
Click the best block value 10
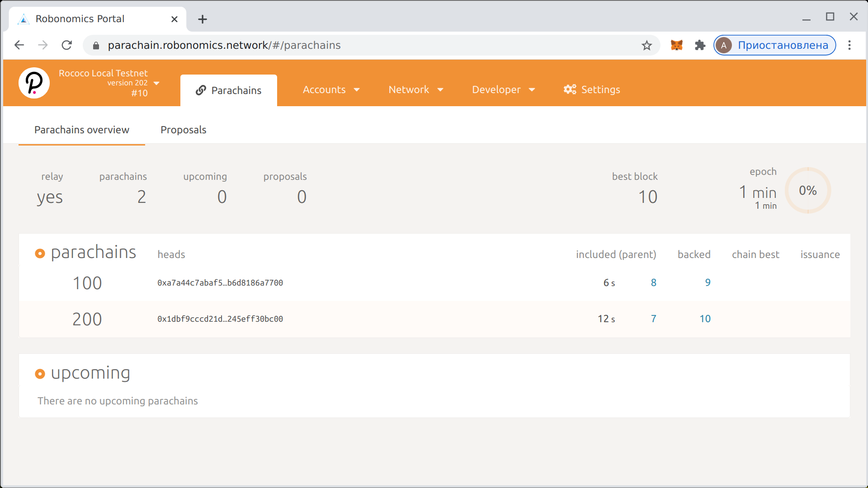tap(648, 197)
